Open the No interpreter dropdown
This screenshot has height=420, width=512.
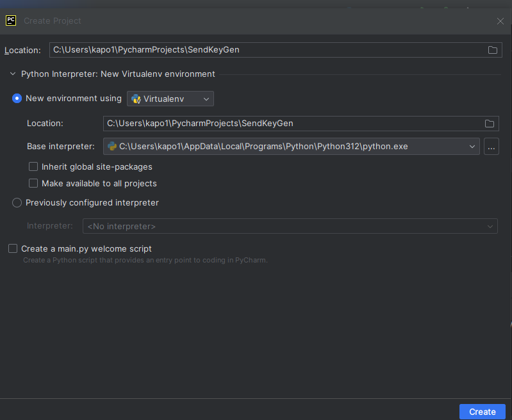coord(290,226)
